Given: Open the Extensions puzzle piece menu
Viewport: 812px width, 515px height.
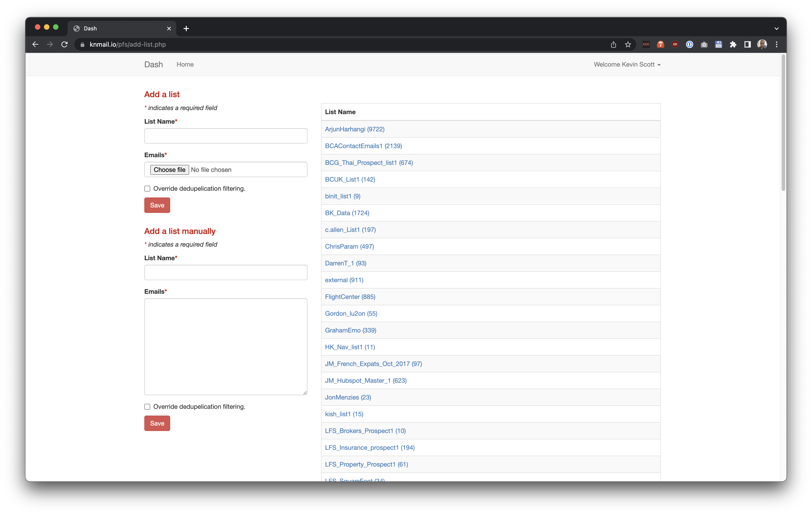Looking at the screenshot, I should pyautogui.click(x=733, y=44).
